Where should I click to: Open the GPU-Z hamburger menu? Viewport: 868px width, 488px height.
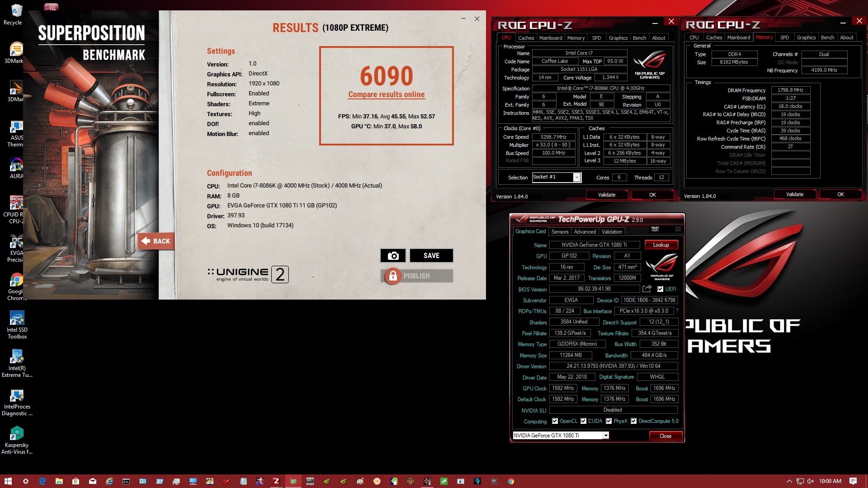(678, 230)
